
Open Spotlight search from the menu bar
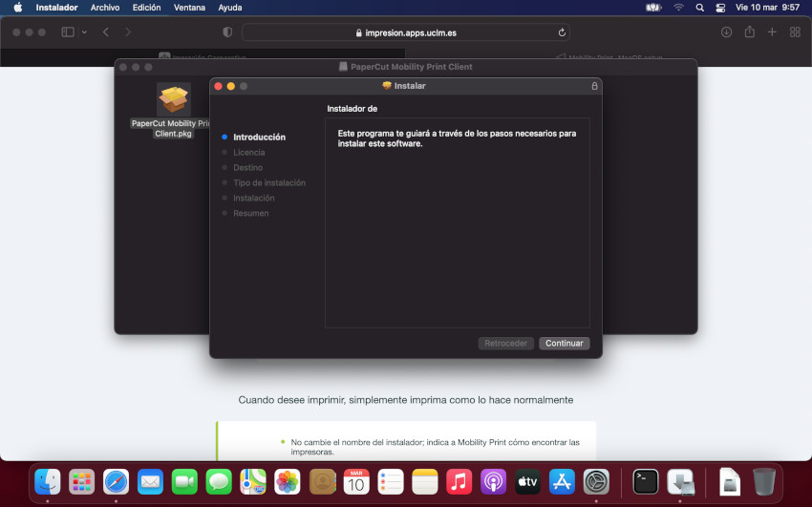pos(699,8)
